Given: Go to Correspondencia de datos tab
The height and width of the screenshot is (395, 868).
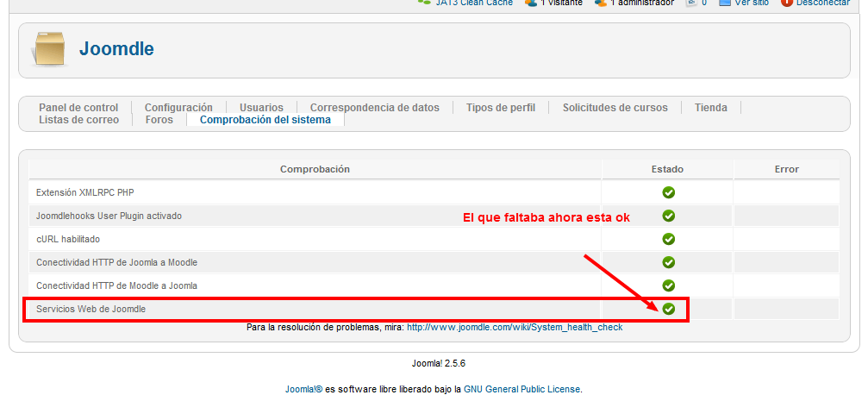Looking at the screenshot, I should click(x=374, y=108).
